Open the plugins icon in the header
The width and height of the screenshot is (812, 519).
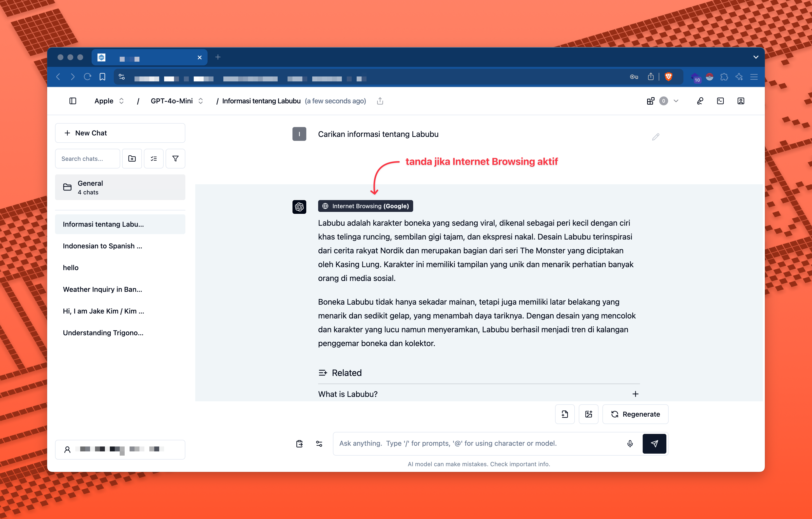tap(651, 101)
